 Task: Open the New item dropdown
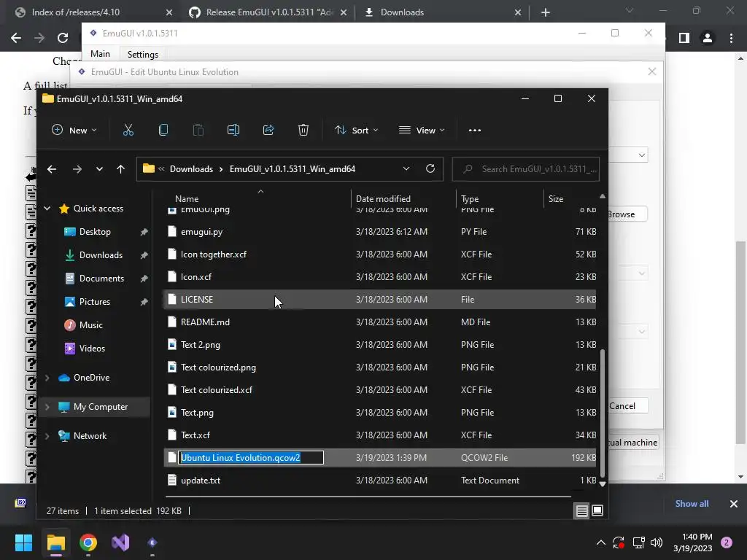pyautogui.click(x=74, y=130)
